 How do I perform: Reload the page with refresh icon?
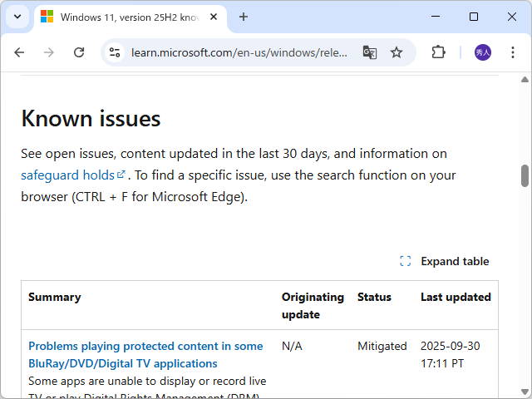click(79, 52)
